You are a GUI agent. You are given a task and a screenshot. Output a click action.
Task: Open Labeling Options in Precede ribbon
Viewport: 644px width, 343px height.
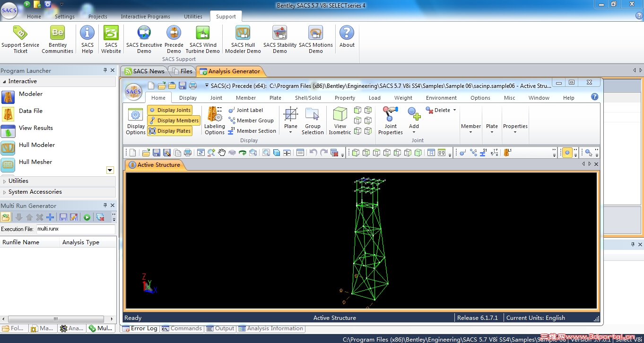[x=215, y=121]
